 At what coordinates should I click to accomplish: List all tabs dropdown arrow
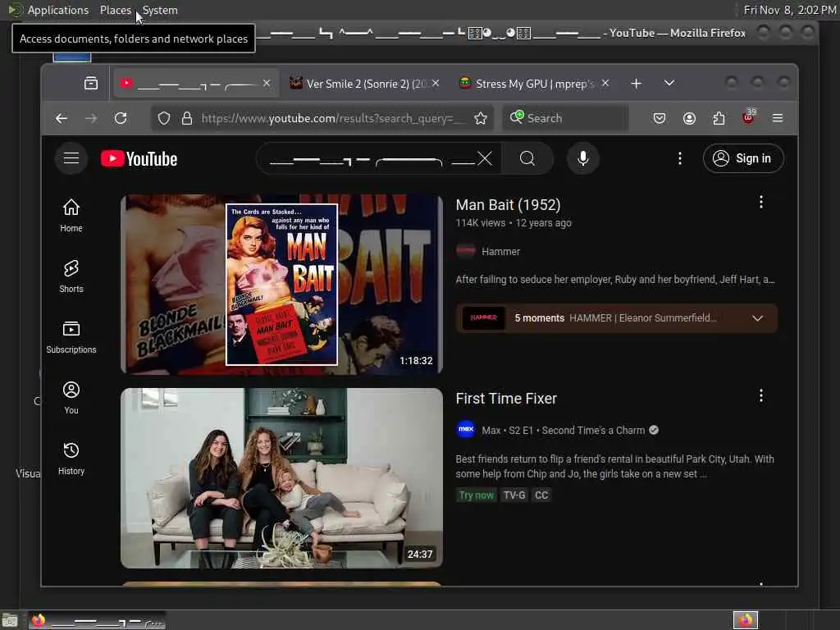point(669,83)
